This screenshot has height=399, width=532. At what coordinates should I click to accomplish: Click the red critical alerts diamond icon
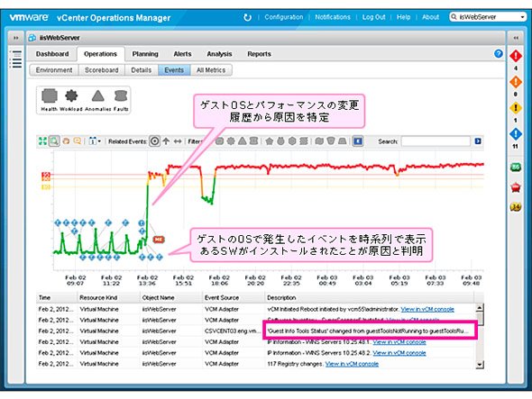pyautogui.click(x=516, y=56)
